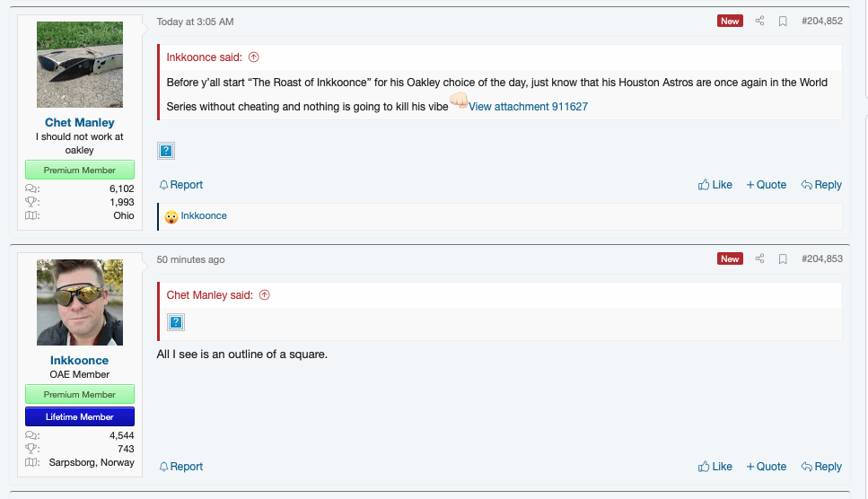Bookmark post #204,853
The height and width of the screenshot is (499, 868).
pyautogui.click(x=783, y=259)
